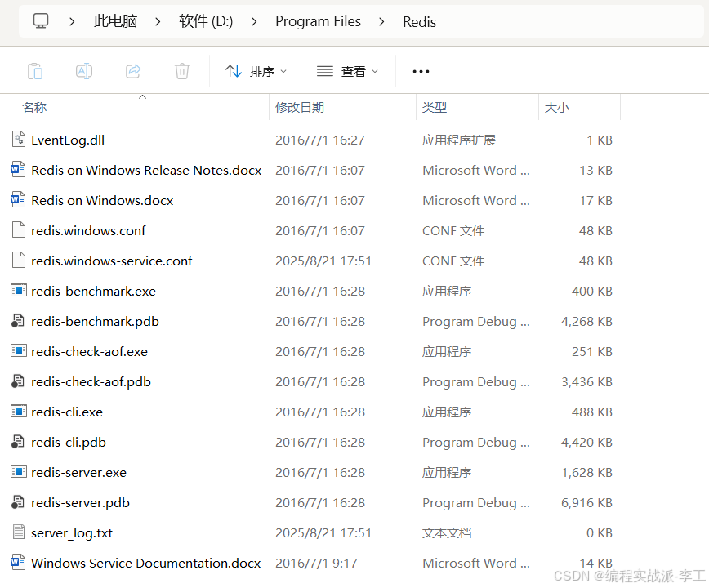Image resolution: width=709 pixels, height=588 pixels.
Task: Select redis-benchmark.exe file name
Action: pos(93,291)
